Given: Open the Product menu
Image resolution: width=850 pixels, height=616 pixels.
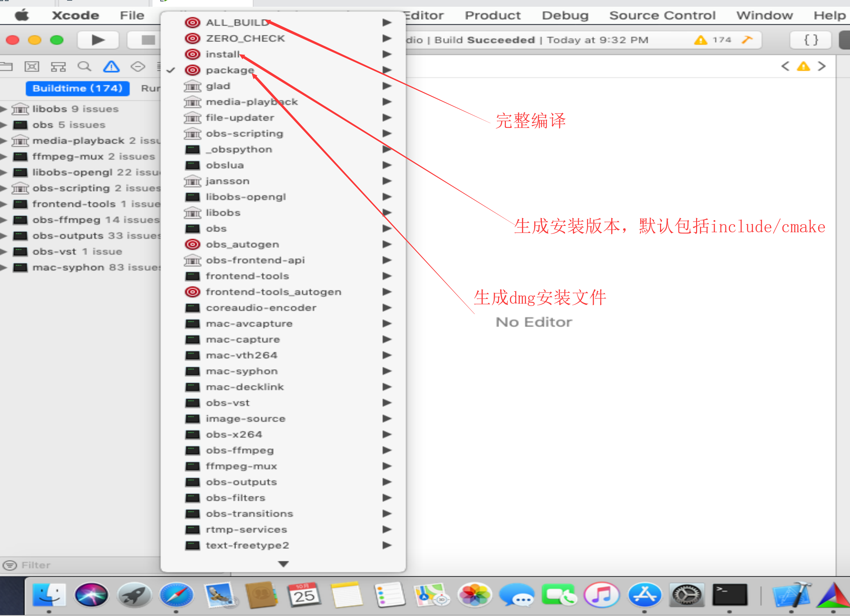Looking at the screenshot, I should pos(492,15).
